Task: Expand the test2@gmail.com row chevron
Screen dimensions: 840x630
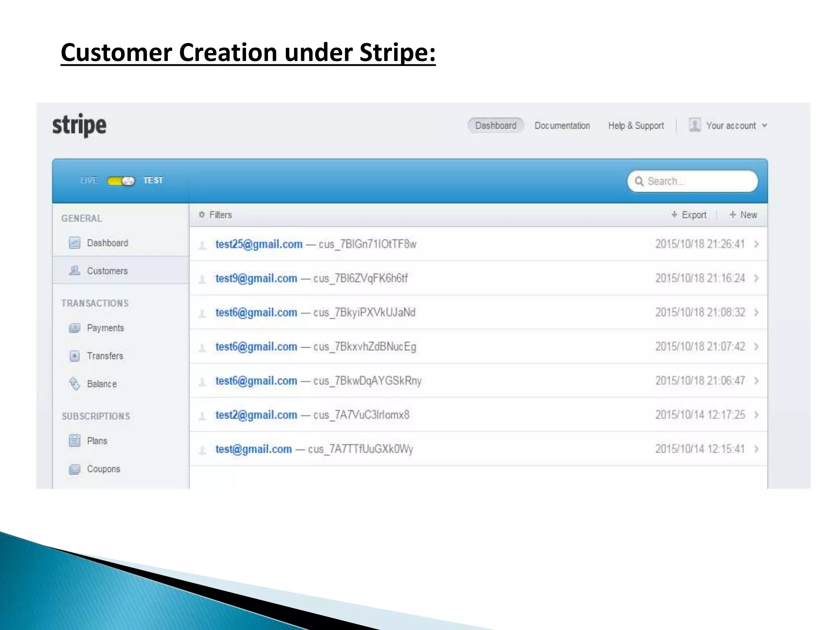Action: (756, 415)
